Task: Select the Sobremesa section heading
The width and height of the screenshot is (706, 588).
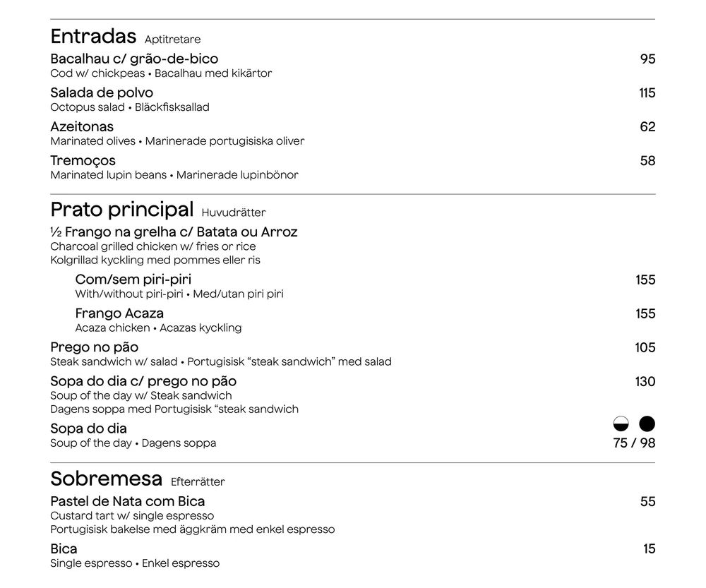Action: [107, 479]
